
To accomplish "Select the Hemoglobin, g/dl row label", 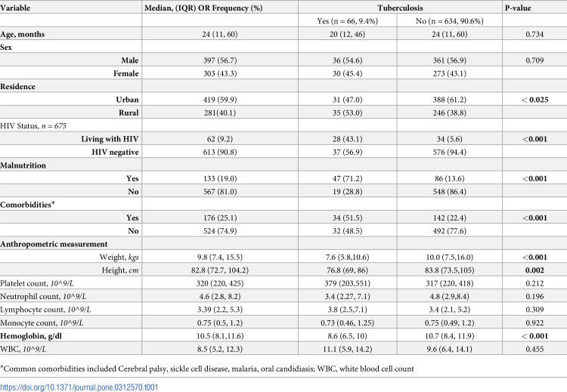I will 31,336.
